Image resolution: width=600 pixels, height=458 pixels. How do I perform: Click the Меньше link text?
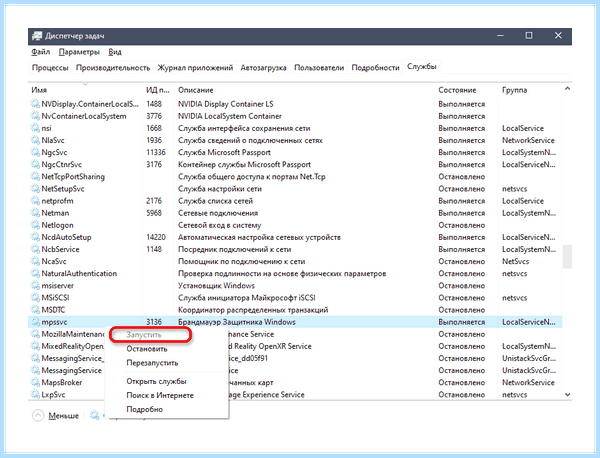[64, 416]
